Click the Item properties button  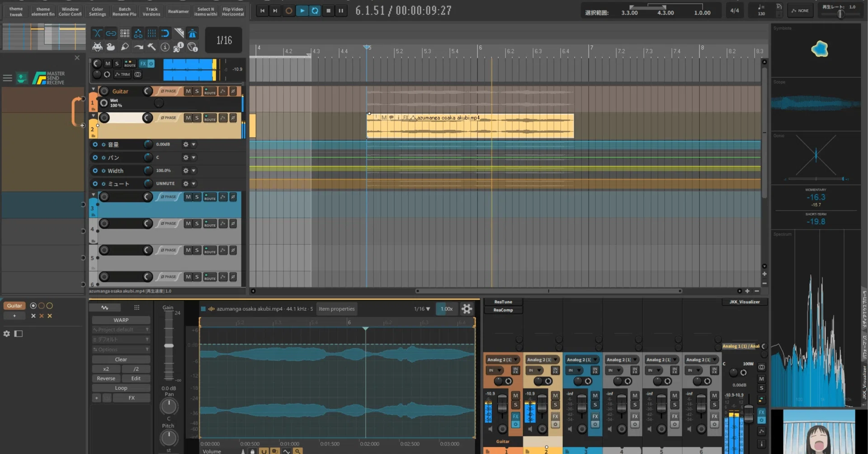[x=337, y=309]
